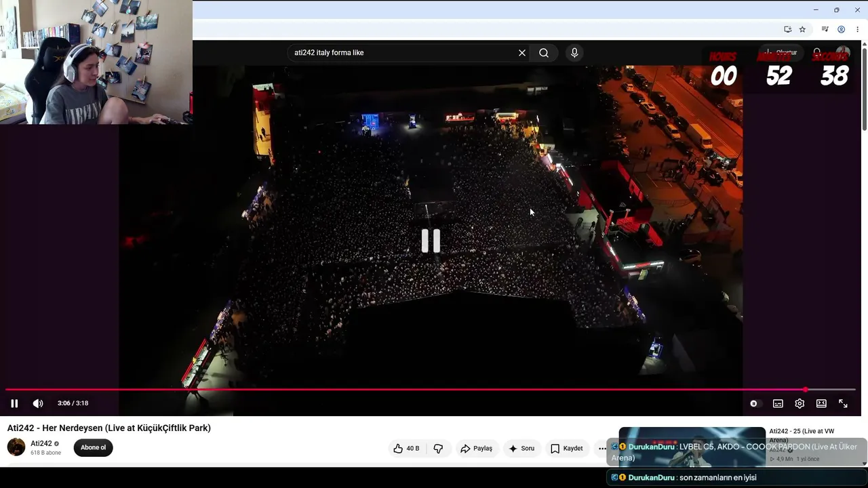Open the YouTube account avatar menu
The image size is (868, 488).
[x=843, y=53]
